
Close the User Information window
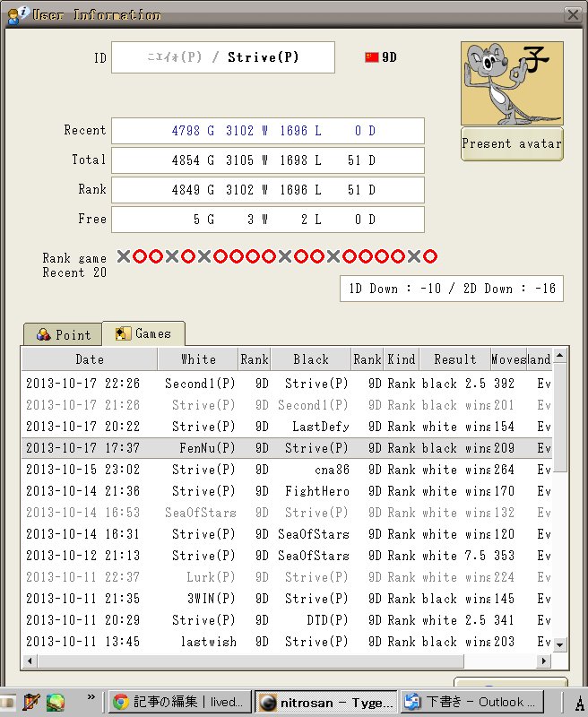click(x=573, y=14)
